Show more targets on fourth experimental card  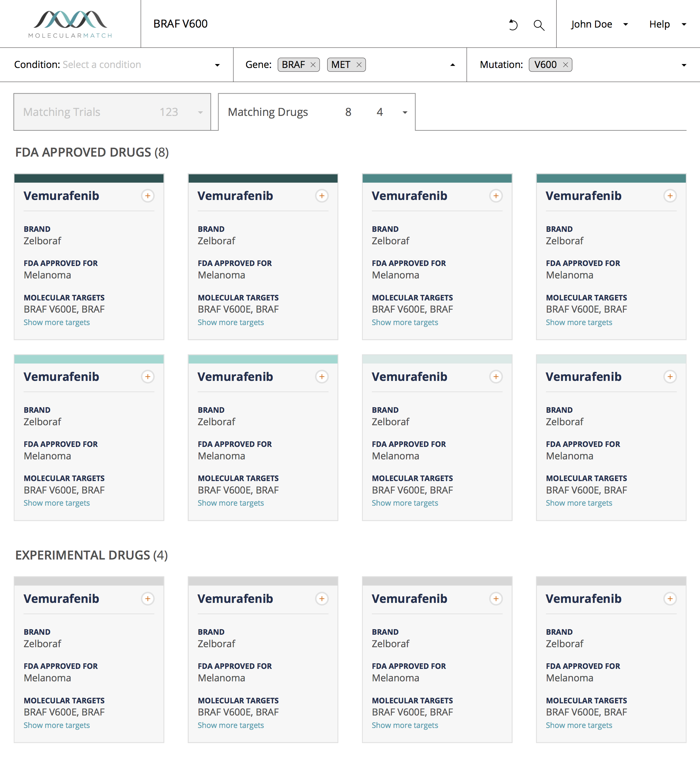(579, 725)
